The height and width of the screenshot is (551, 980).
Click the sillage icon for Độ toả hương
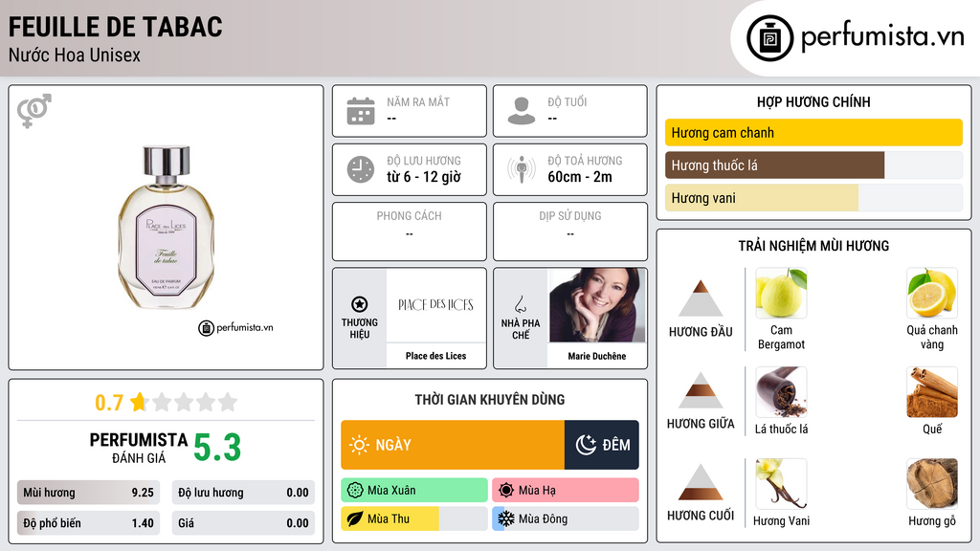click(x=522, y=169)
